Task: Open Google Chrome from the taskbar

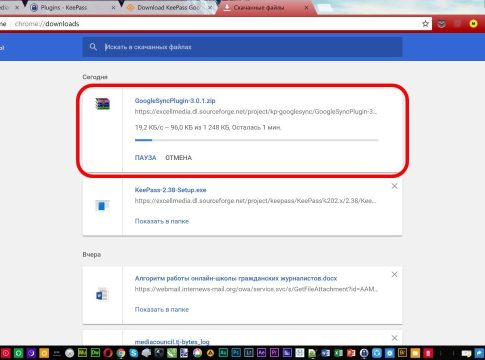Action: click(x=121, y=353)
